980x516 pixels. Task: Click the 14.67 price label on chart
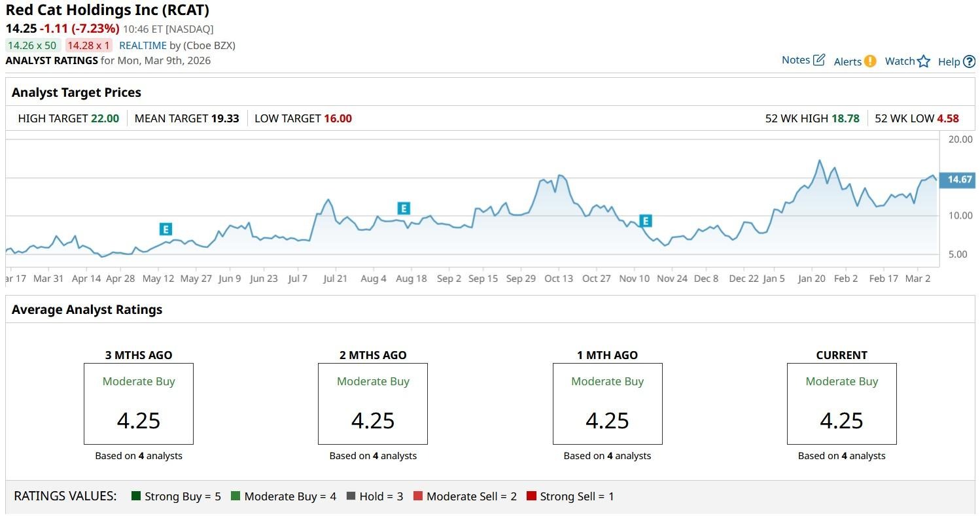click(959, 180)
